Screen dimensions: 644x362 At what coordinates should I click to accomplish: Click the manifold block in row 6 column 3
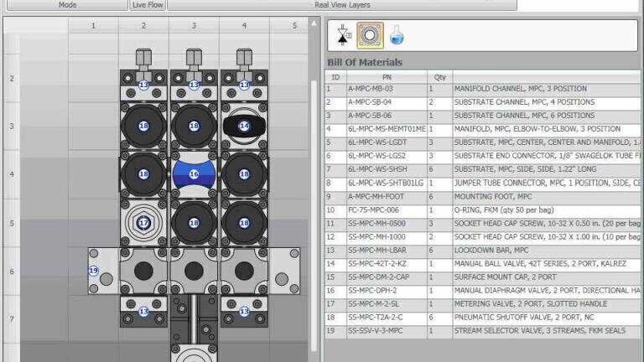click(x=194, y=271)
